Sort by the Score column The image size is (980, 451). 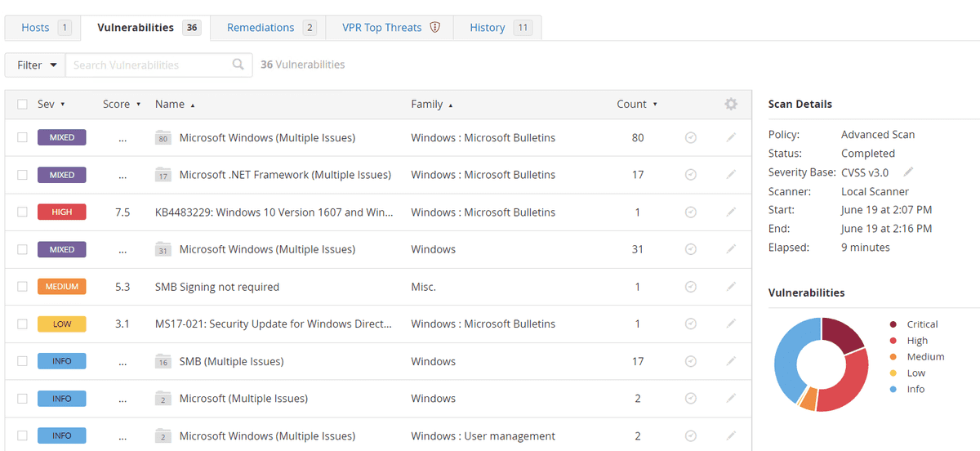coord(122,104)
